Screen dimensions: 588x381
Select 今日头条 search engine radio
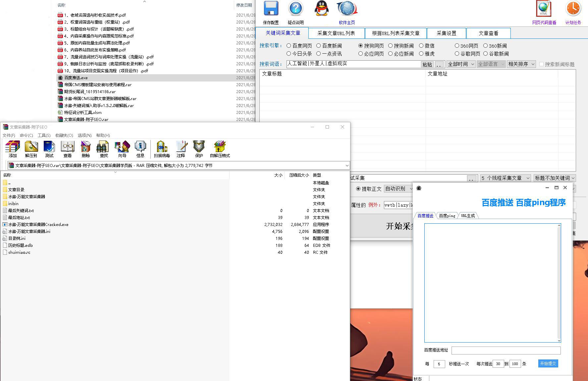[289, 54]
